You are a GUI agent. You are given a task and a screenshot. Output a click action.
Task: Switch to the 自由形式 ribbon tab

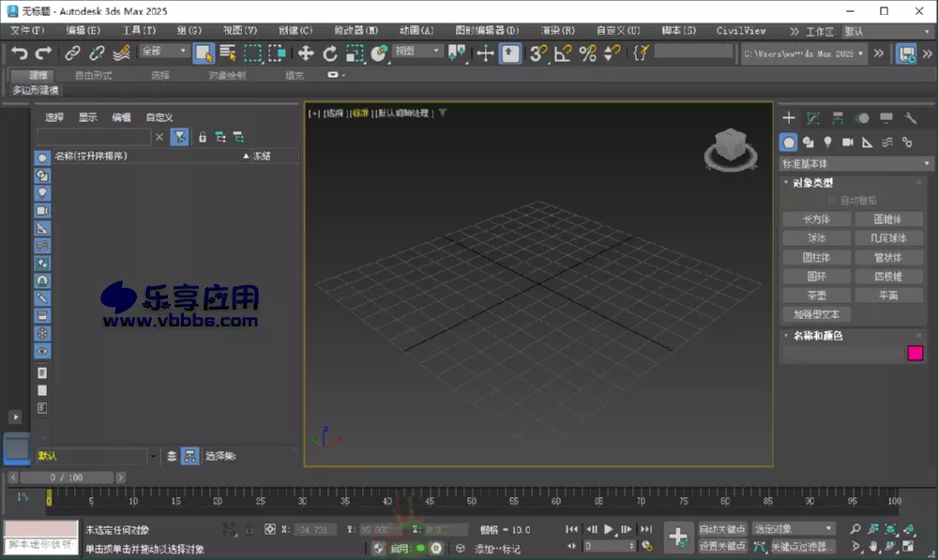point(93,75)
